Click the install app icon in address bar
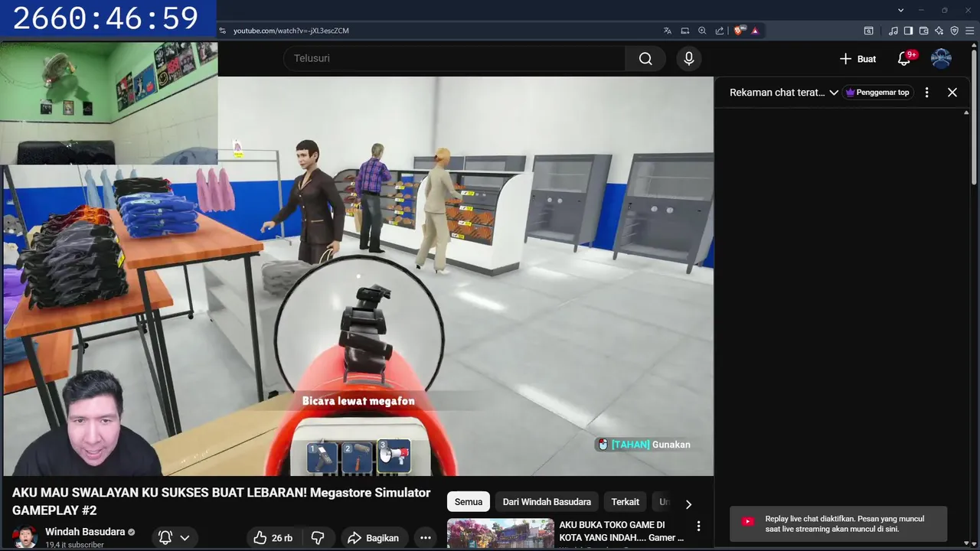This screenshot has width=980, height=551. pos(685,31)
